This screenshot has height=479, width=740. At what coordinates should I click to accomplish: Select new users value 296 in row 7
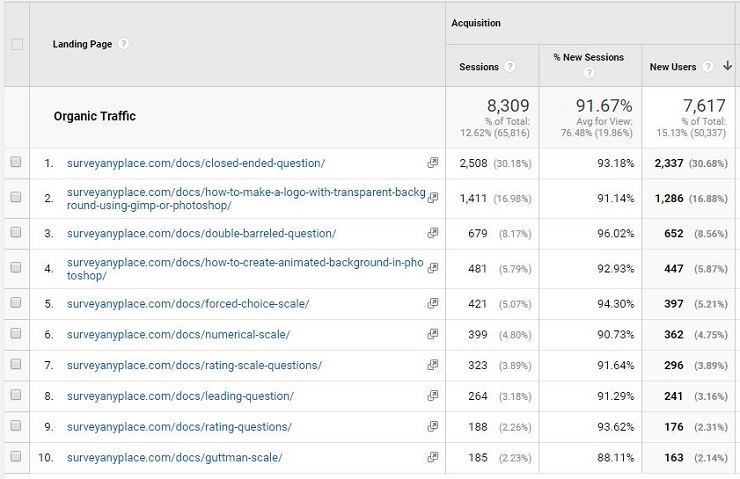pyautogui.click(x=673, y=365)
